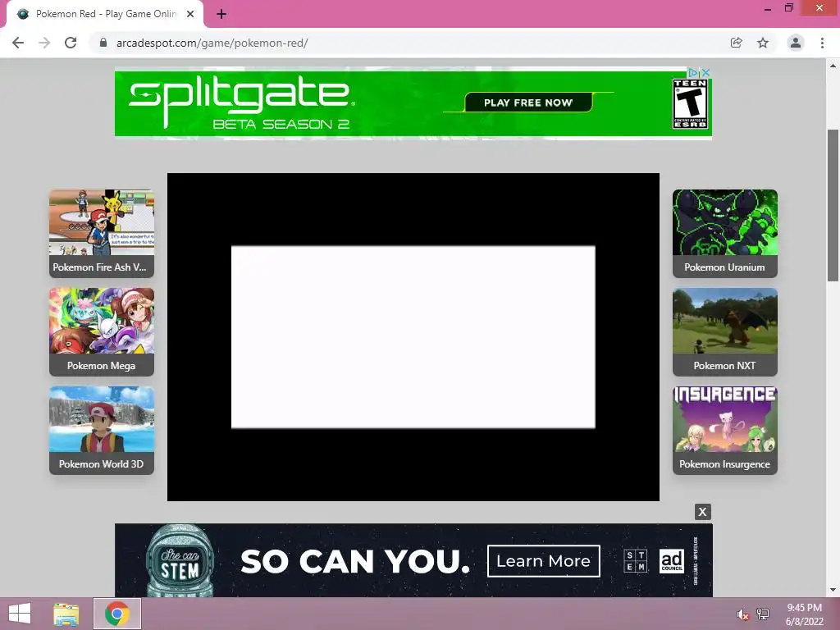The image size is (840, 630).
Task: Select the Pokemon Red browser tab
Action: tap(105, 14)
